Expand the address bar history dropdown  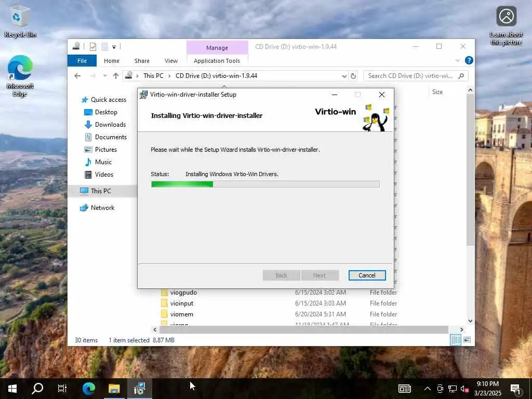click(344, 76)
